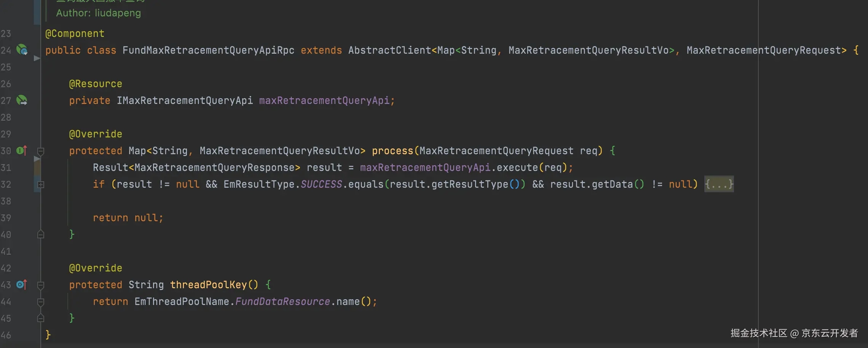Click the maxRetracementQueryApi field declaration on line 27
868x348 pixels.
(x=324, y=101)
